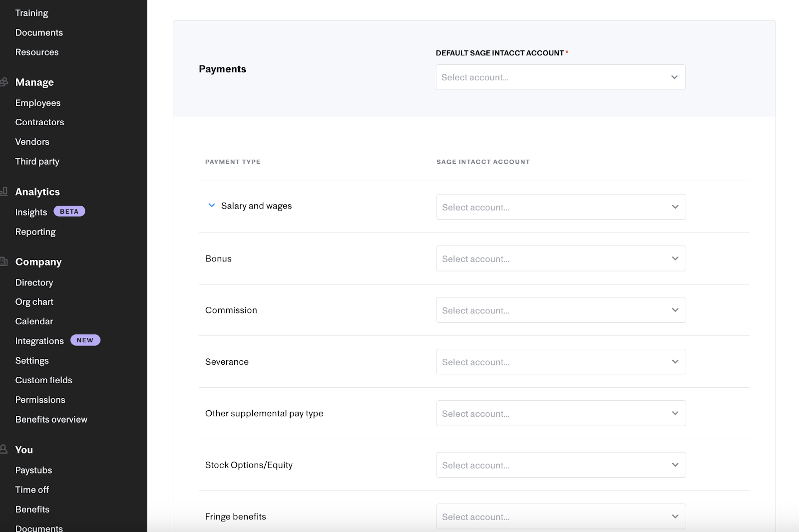Open the Integrations page

(x=39, y=341)
